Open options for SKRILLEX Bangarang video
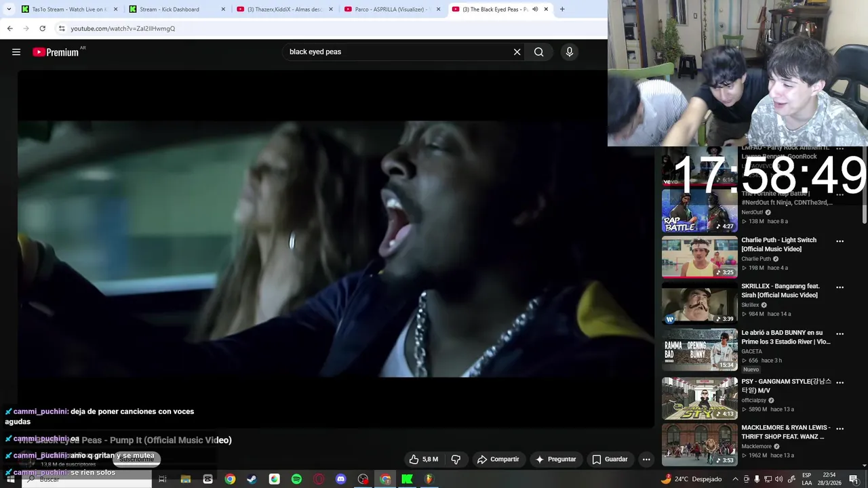The width and height of the screenshot is (868, 488). point(840,287)
